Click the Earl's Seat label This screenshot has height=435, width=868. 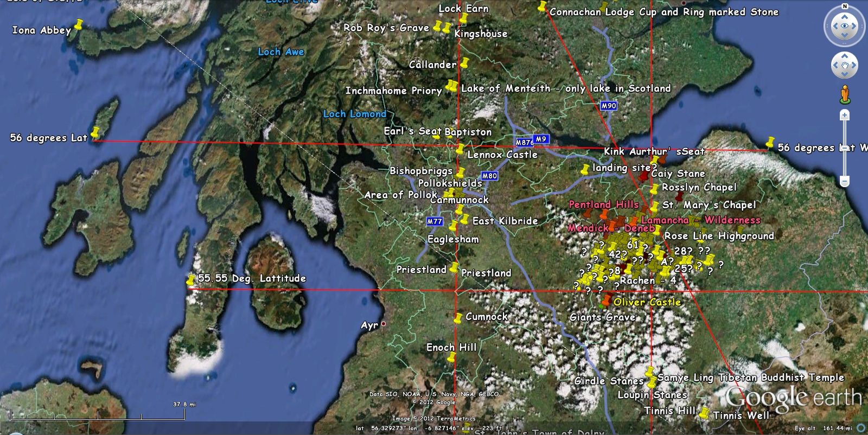coord(412,131)
